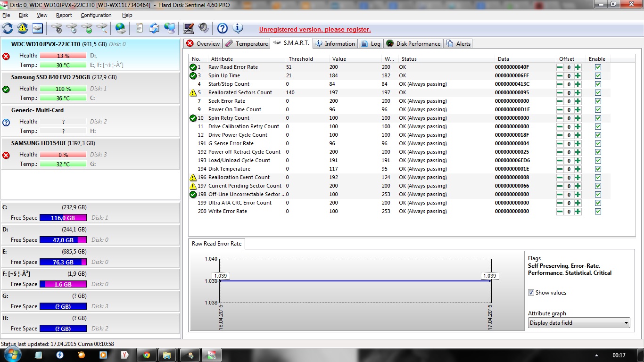Click the C: free space bar showing 116,0 GB

coord(63,218)
